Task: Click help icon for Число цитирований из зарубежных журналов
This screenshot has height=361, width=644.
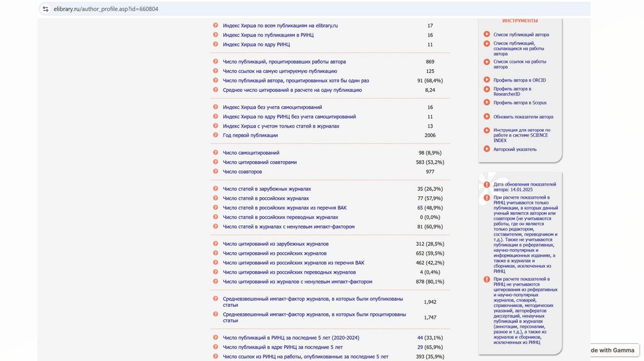Action: coord(215,243)
